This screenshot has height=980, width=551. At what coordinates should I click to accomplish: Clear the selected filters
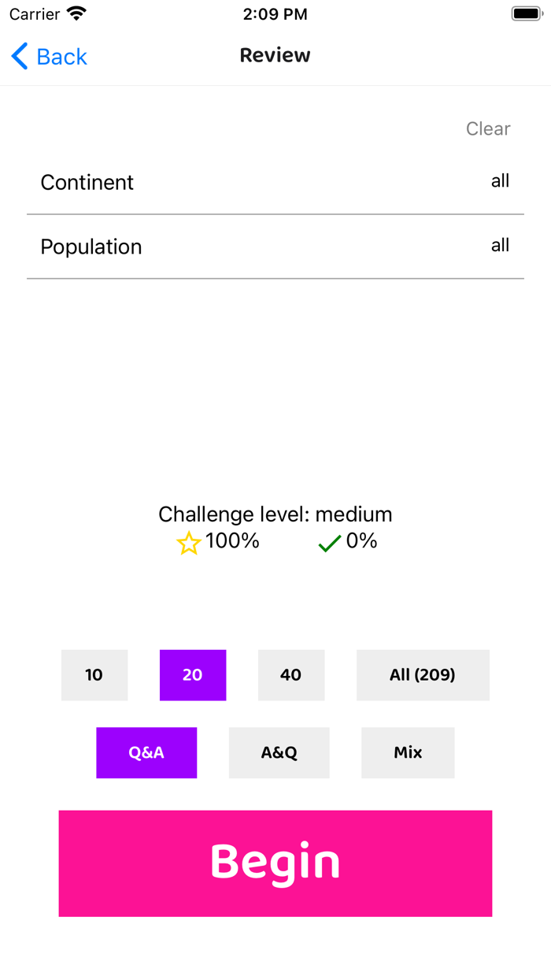(488, 128)
